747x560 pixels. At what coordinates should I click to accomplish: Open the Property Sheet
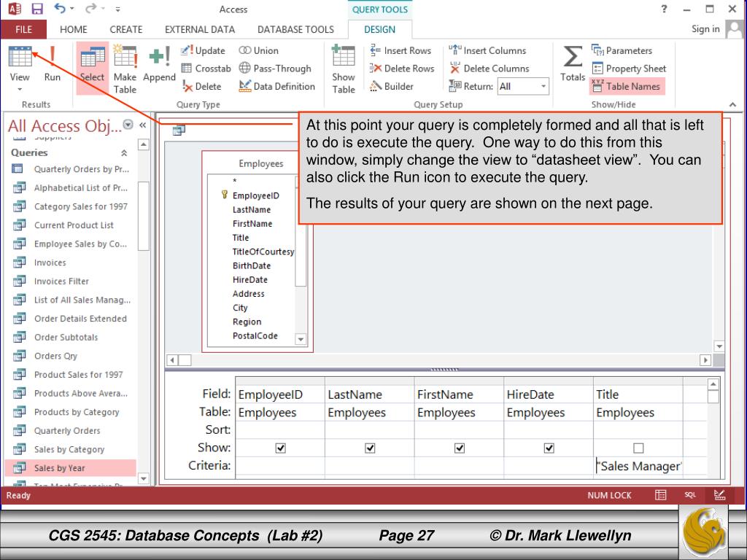point(629,69)
